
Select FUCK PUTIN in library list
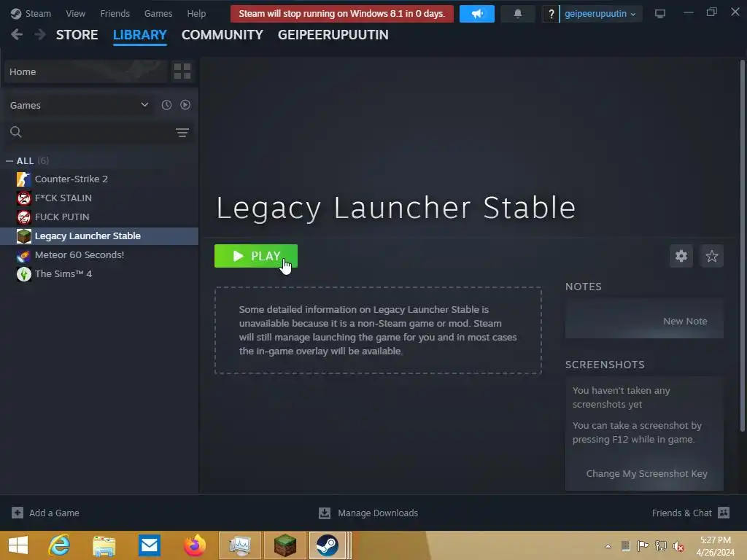(99, 217)
